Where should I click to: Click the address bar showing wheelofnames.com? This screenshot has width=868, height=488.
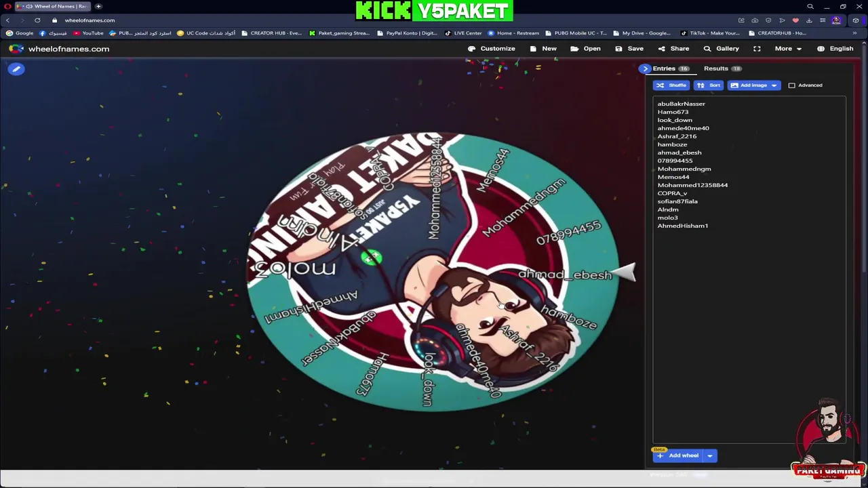pyautogui.click(x=90, y=20)
